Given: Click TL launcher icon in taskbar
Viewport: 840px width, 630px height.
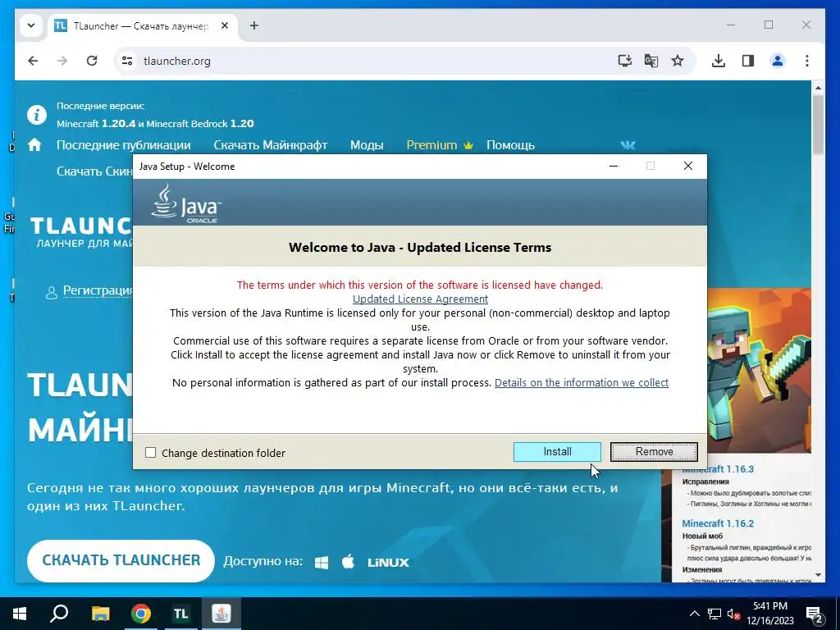Looking at the screenshot, I should tap(181, 614).
